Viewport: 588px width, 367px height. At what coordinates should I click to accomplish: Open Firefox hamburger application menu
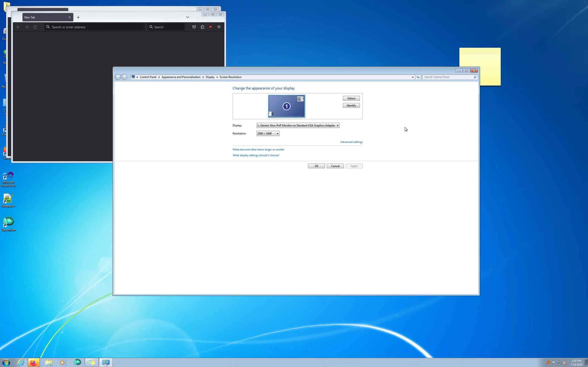(219, 27)
